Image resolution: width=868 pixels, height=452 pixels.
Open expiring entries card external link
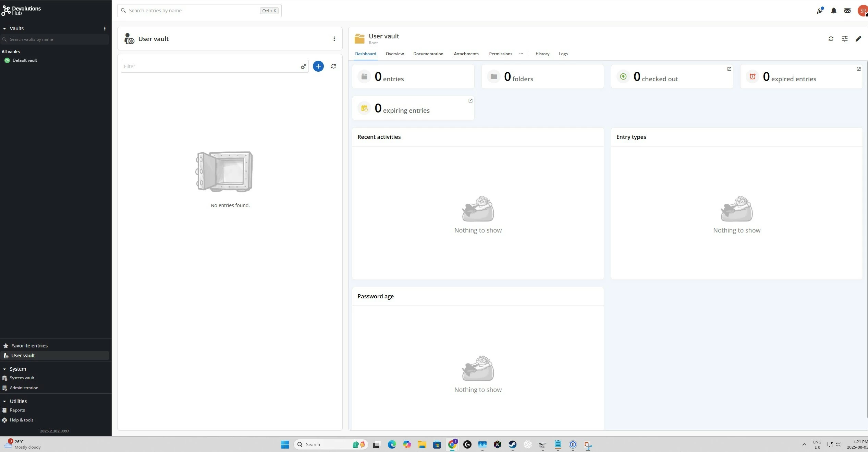[470, 100]
